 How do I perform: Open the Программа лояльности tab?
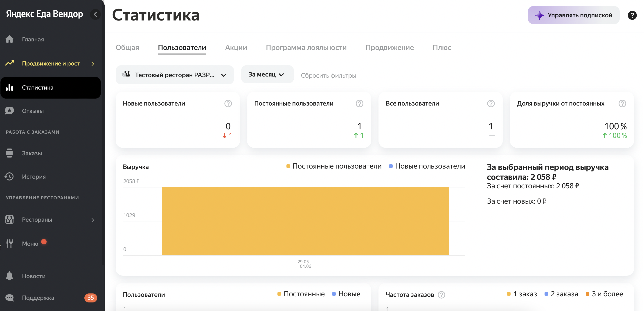[x=306, y=47]
